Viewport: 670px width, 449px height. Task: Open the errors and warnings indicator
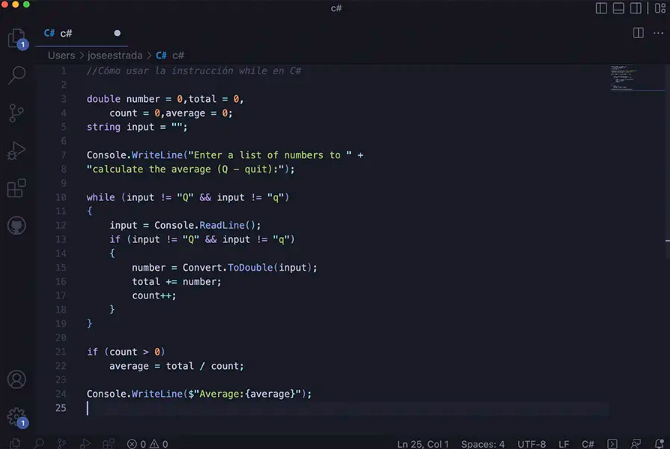[x=147, y=444]
